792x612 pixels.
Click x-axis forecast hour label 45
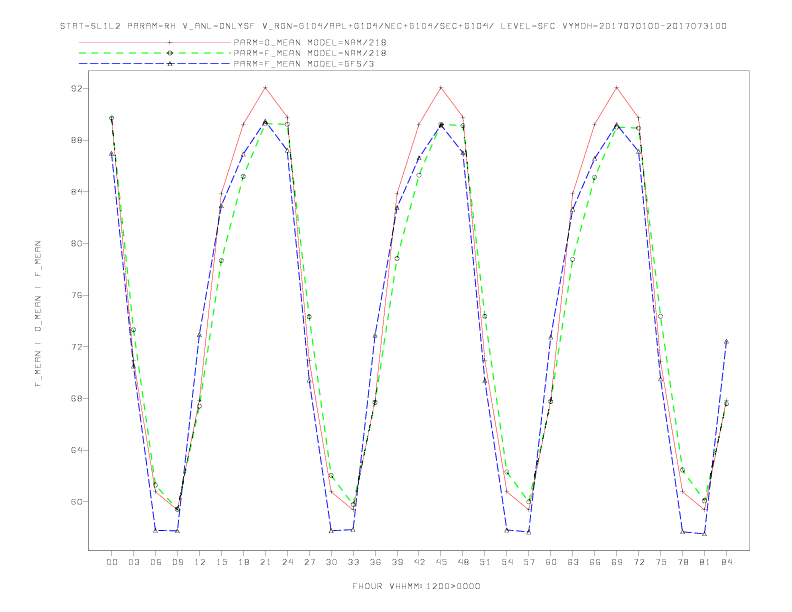pos(441,562)
